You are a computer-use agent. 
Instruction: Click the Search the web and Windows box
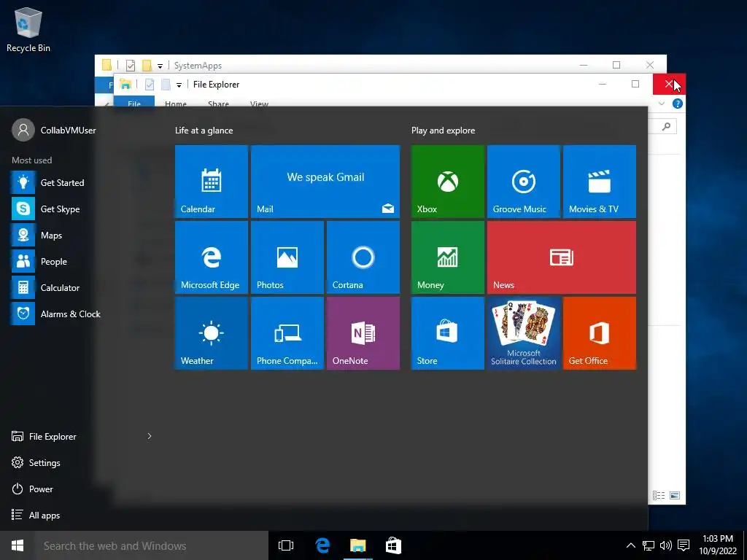pos(152,545)
